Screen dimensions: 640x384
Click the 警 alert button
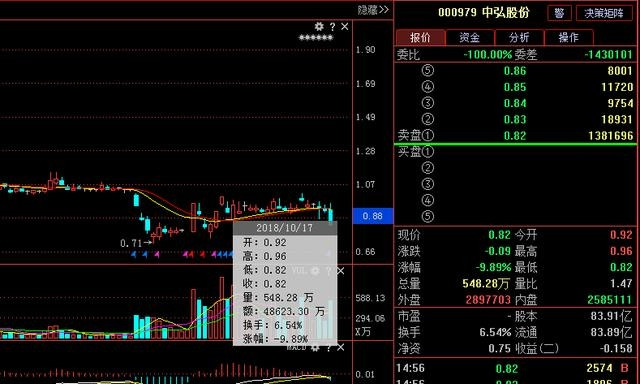tap(559, 13)
